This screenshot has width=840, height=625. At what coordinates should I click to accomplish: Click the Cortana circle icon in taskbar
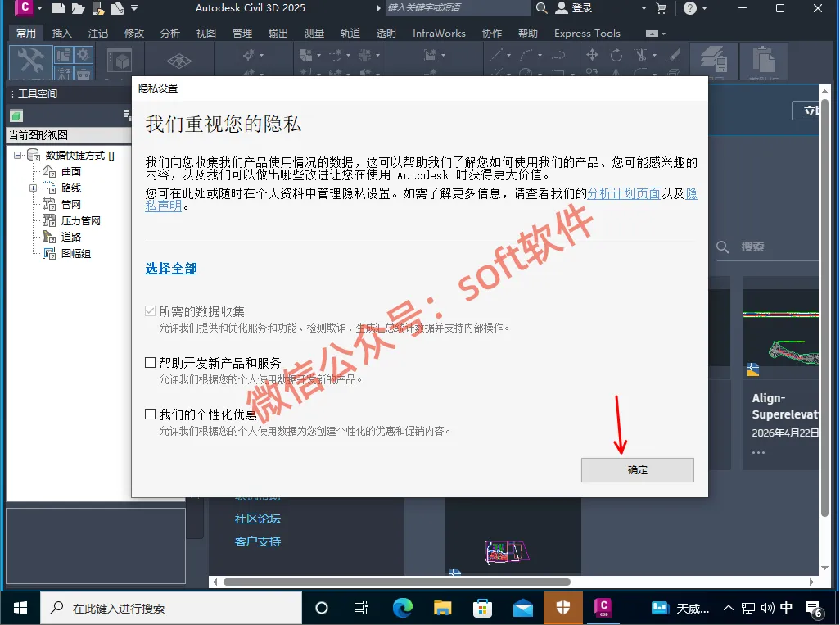(x=322, y=608)
